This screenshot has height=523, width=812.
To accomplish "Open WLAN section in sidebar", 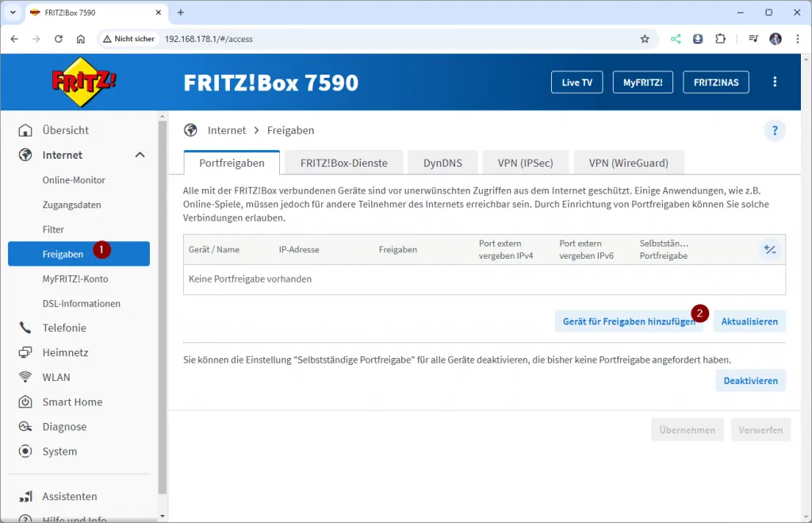I will 56,377.
